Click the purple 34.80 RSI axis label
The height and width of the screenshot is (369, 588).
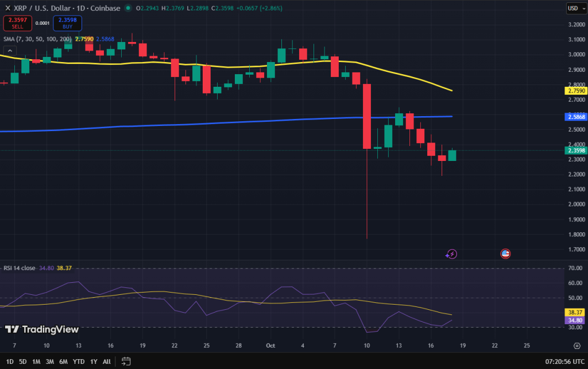point(574,320)
